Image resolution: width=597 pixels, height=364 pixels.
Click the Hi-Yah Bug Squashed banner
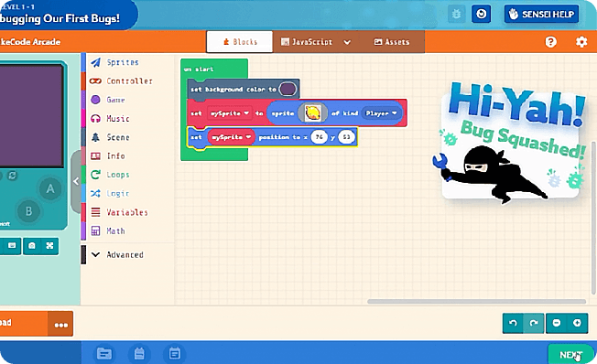[510, 143]
